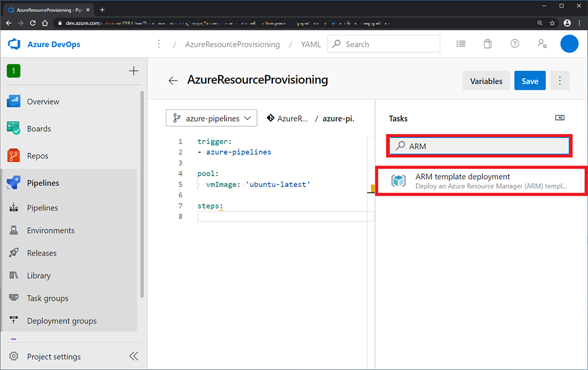
Task: Open the Help question mark icon
Action: [x=514, y=44]
